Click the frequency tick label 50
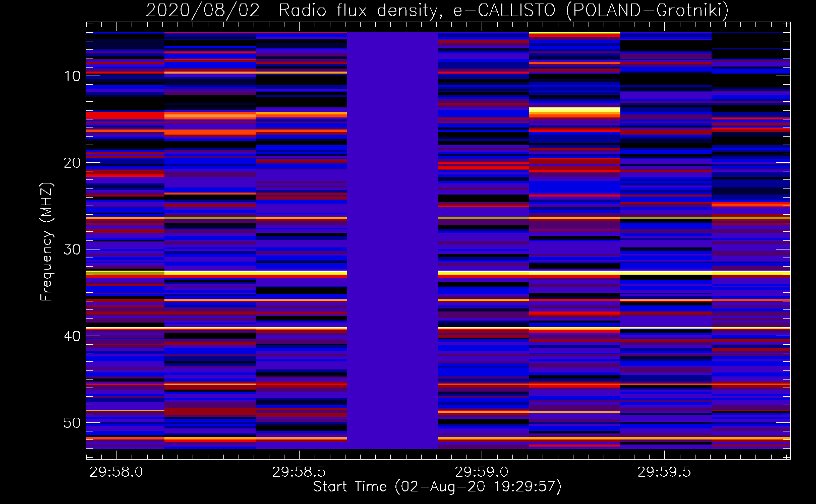 [72, 423]
